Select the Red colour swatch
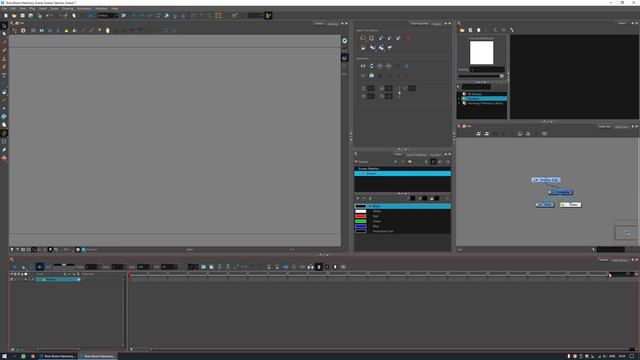Image resolution: width=640 pixels, height=360 pixels. (x=360, y=216)
